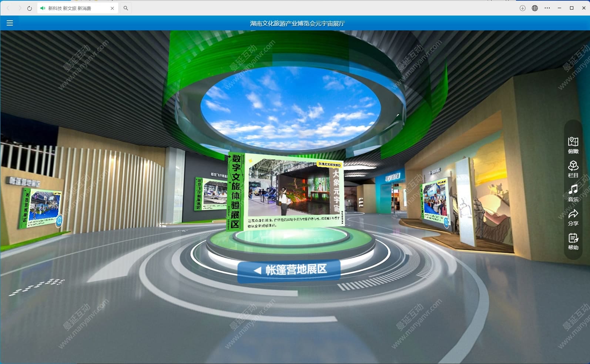Click the browser forward arrow
The image size is (590, 364).
coord(20,8)
